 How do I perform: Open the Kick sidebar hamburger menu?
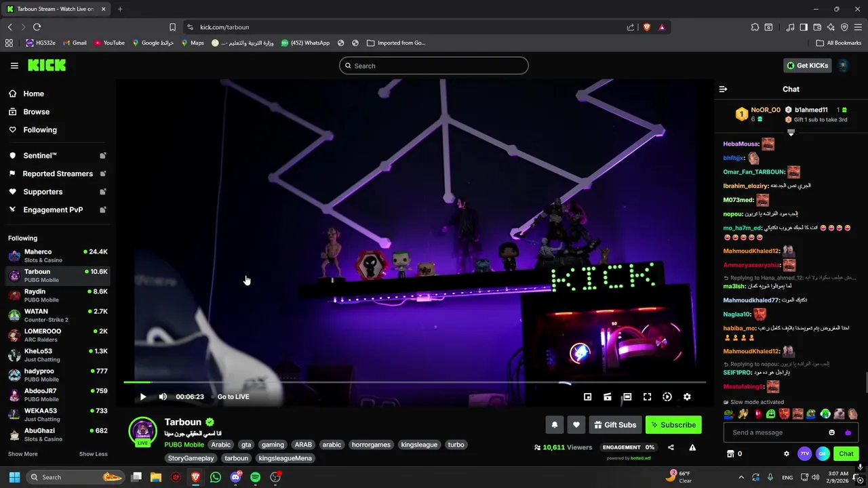click(x=14, y=66)
